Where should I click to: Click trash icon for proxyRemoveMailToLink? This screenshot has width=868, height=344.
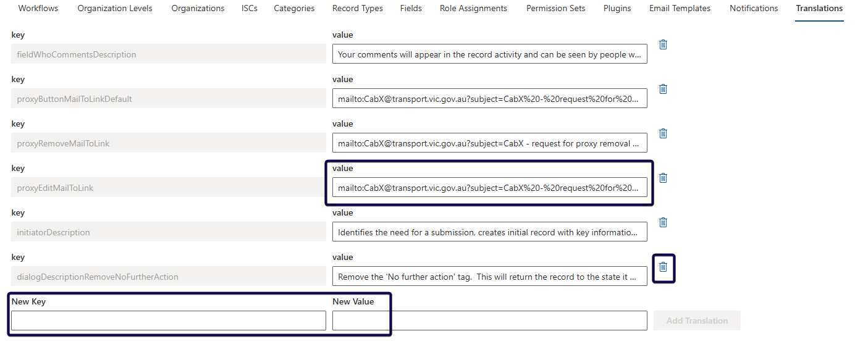(x=663, y=133)
